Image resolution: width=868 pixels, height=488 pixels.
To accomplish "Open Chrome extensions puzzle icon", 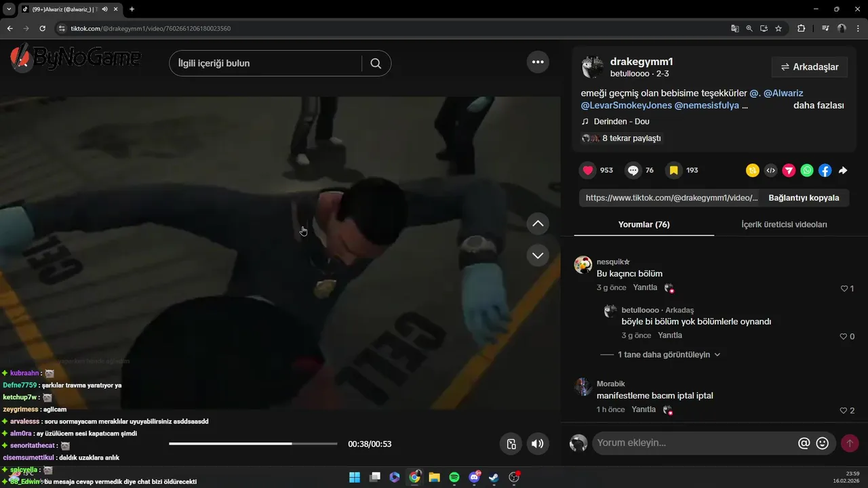I will pyautogui.click(x=801, y=28).
